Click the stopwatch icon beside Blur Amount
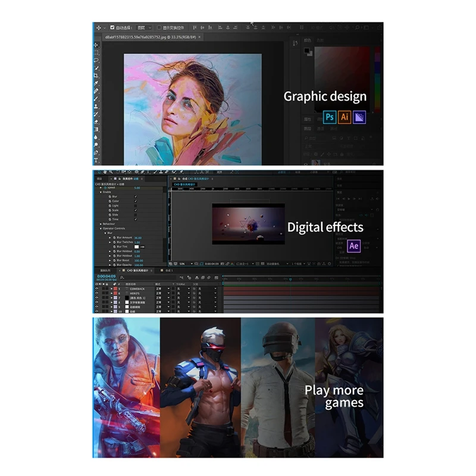Viewport: 476px width, 476px height. tap(114, 237)
